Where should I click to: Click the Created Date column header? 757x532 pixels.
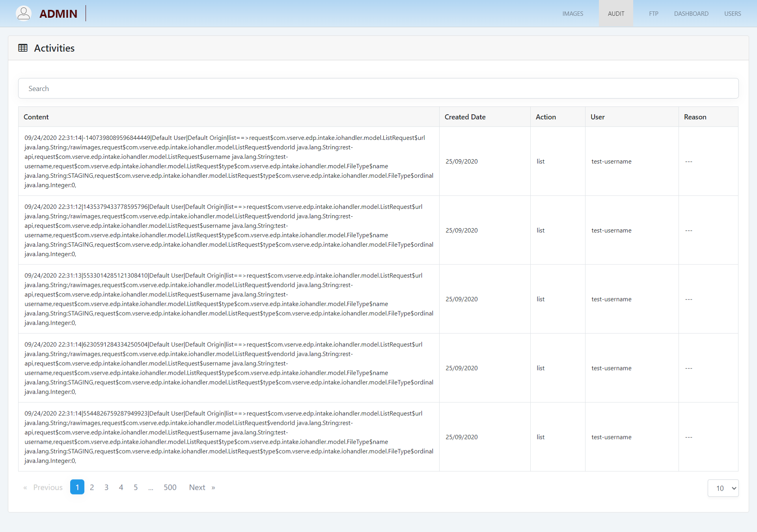pyautogui.click(x=465, y=117)
